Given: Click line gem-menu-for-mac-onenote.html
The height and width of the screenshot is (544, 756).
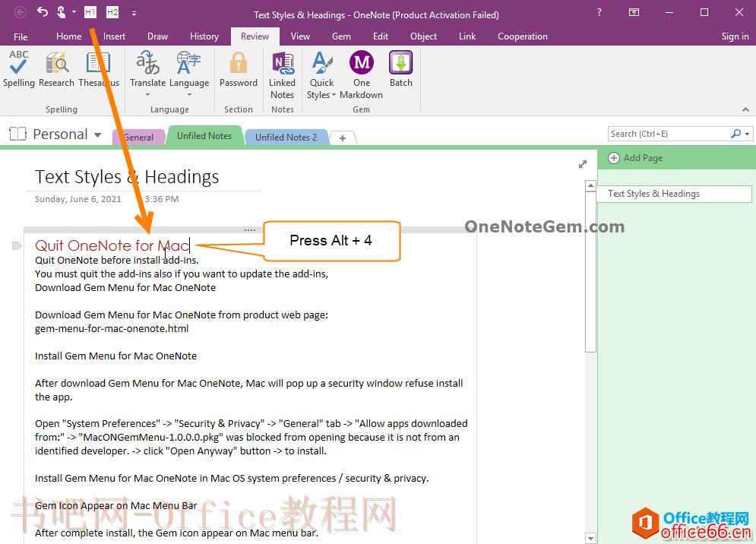Looking at the screenshot, I should point(112,329).
